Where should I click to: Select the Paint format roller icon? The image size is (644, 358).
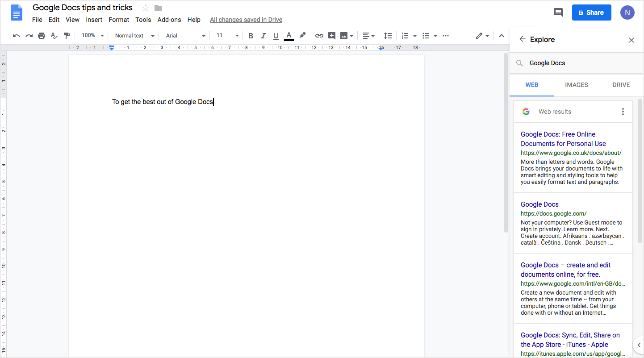click(67, 36)
